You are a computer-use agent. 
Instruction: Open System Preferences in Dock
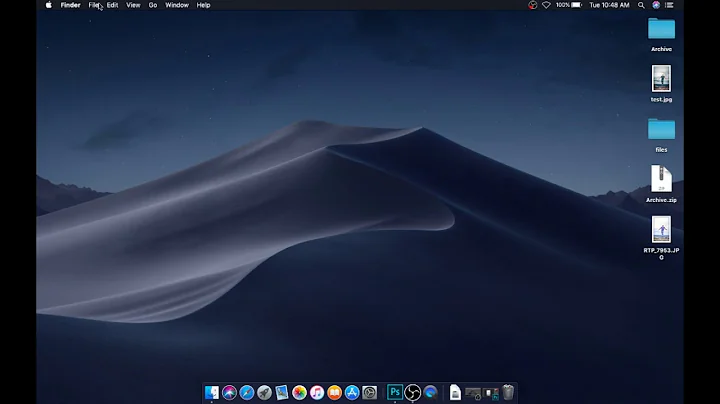point(370,393)
